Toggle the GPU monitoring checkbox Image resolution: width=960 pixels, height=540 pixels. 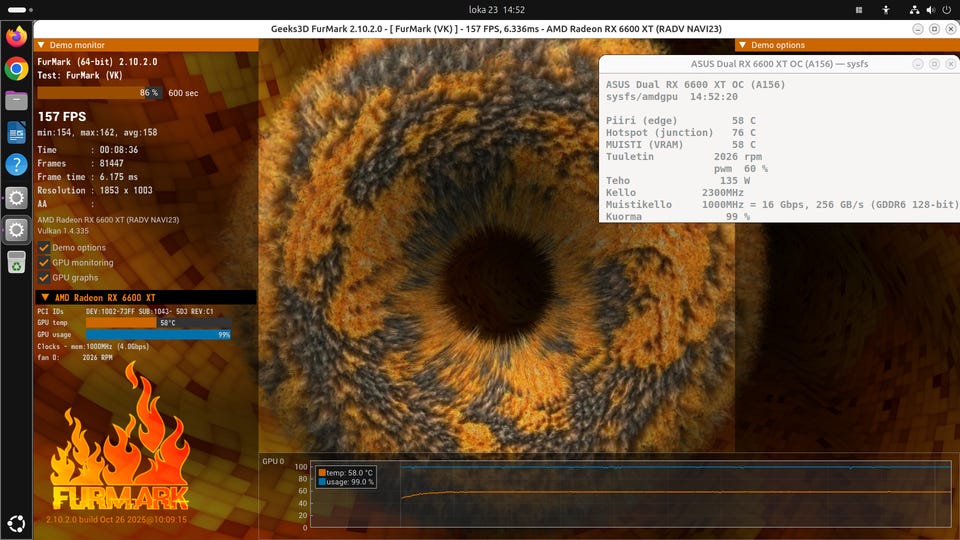(x=43, y=263)
